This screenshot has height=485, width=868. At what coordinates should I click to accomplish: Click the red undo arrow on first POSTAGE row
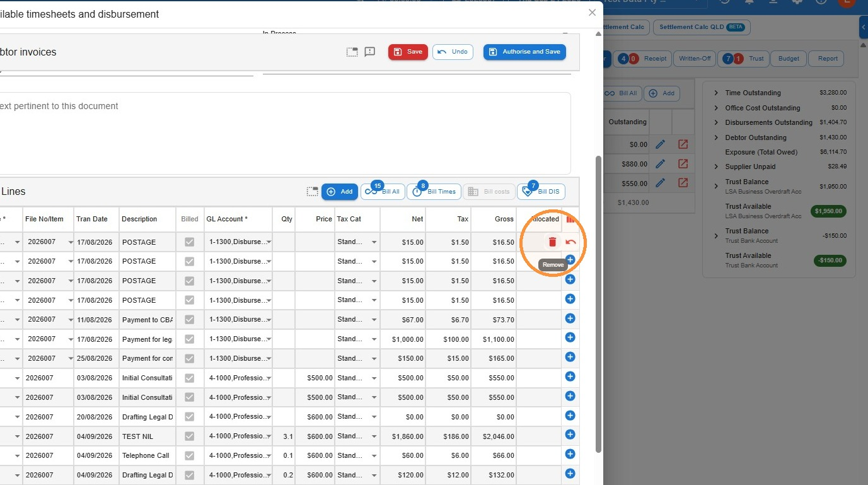(570, 242)
